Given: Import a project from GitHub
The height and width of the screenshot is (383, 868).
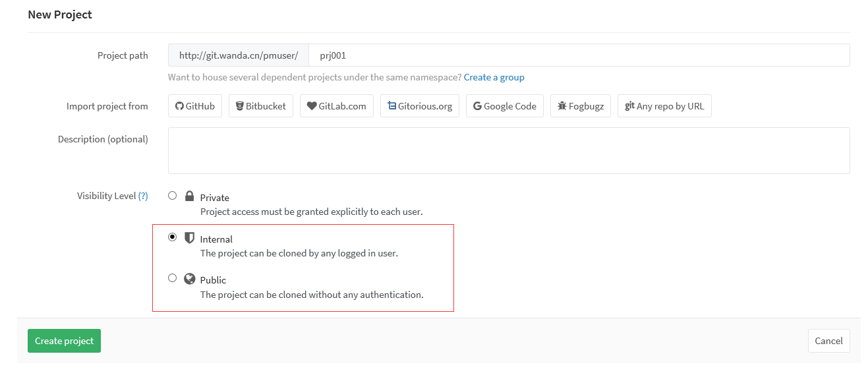Looking at the screenshot, I should point(194,105).
